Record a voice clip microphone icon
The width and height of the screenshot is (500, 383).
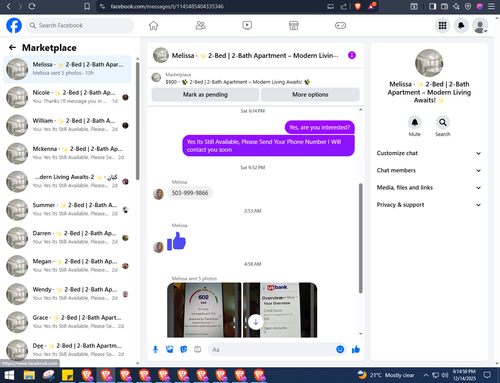[x=155, y=349]
